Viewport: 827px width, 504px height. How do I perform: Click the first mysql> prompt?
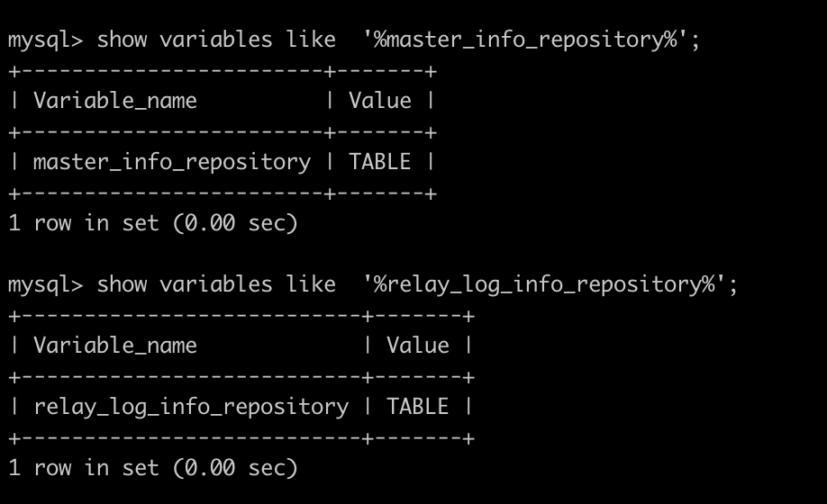click(45, 40)
